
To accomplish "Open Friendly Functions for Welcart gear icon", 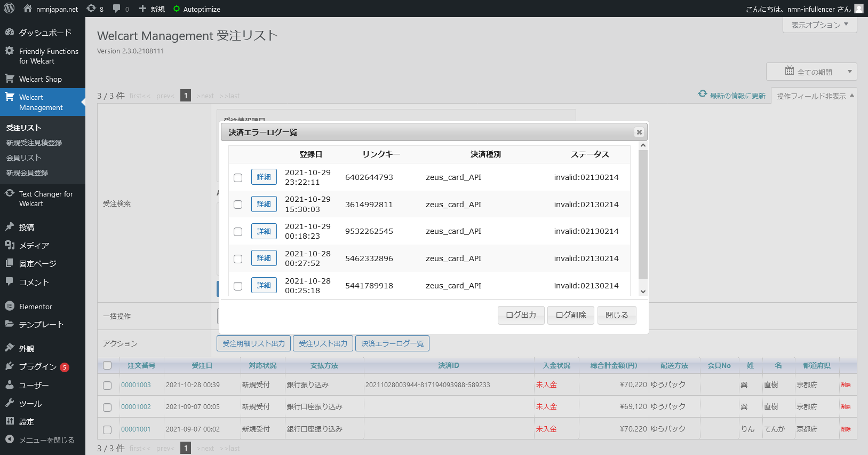I will pyautogui.click(x=9, y=51).
